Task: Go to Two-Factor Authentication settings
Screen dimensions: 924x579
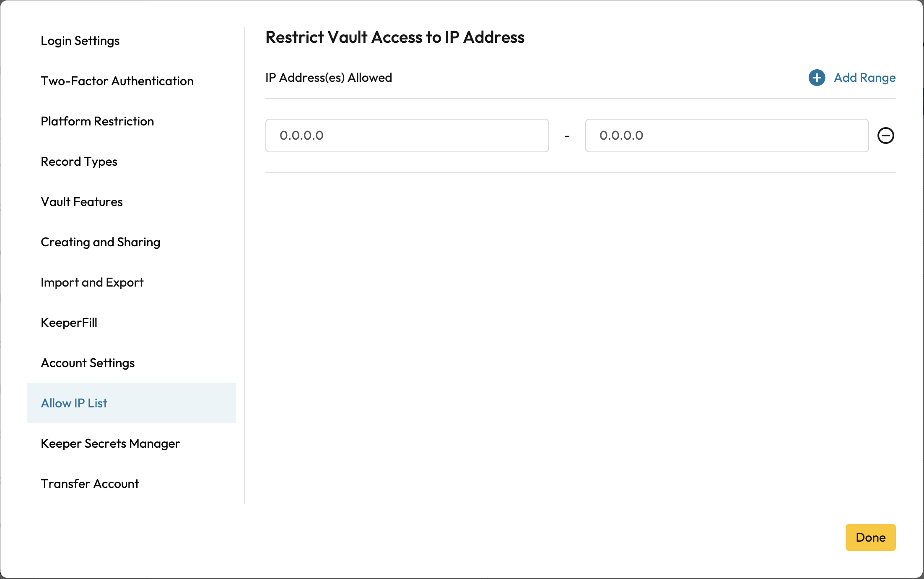Action: [117, 81]
